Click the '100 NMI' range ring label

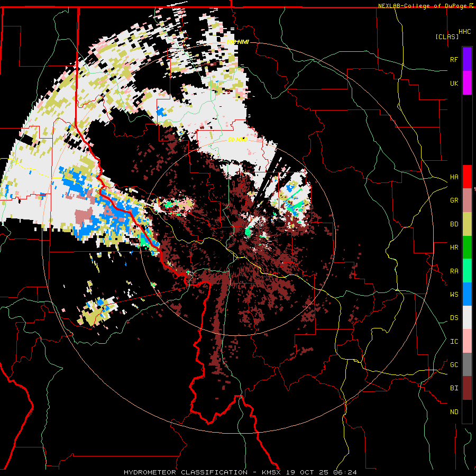pos(237,42)
